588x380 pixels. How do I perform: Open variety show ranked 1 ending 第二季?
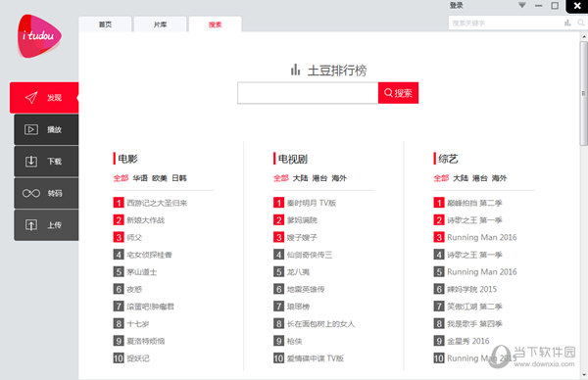coord(474,203)
